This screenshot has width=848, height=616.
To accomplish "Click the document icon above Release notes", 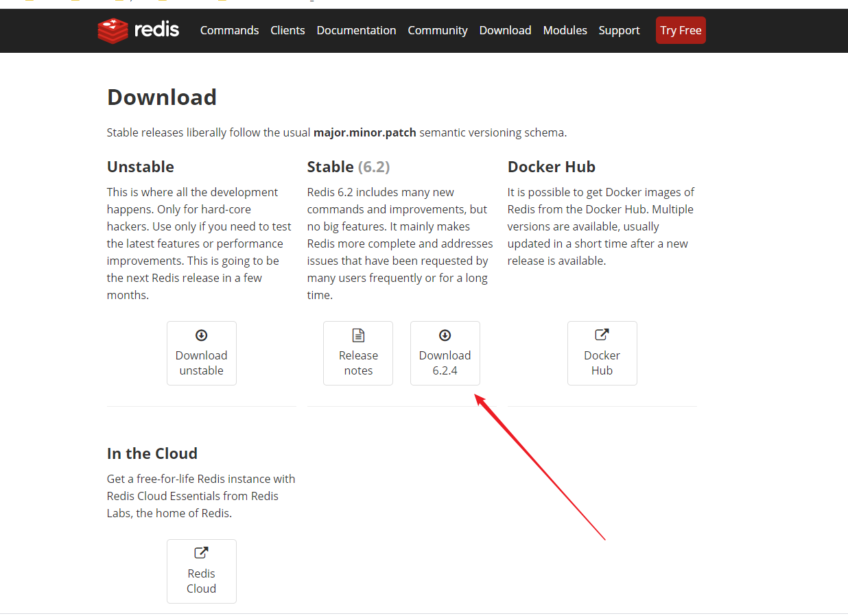I will click(358, 335).
